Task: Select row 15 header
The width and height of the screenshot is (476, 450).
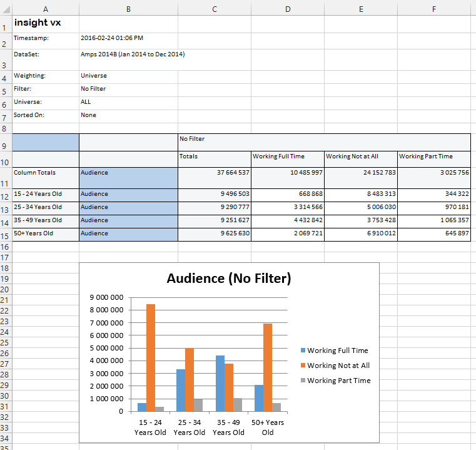Action: click(6, 235)
